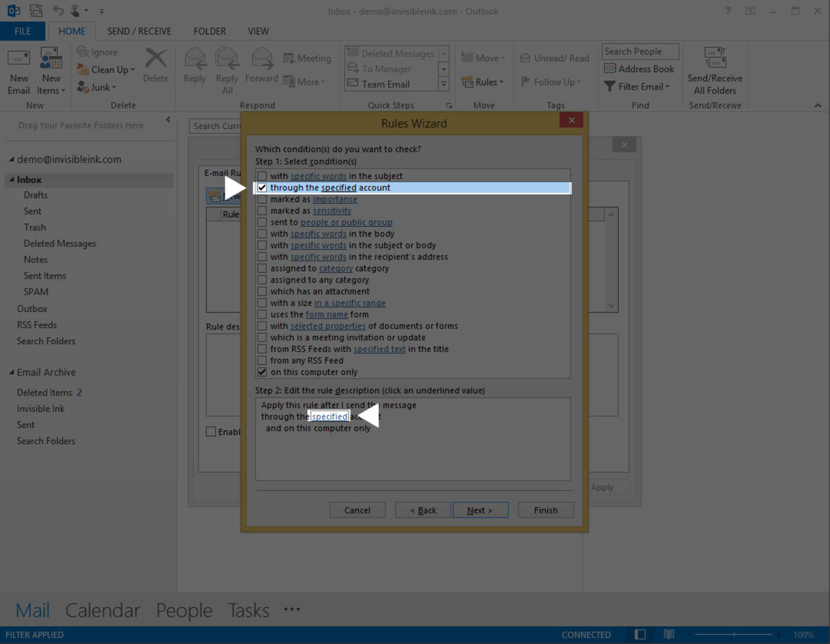This screenshot has height=644, width=830.
Task: Adjust the zoom slider in status bar
Action: tap(734, 634)
